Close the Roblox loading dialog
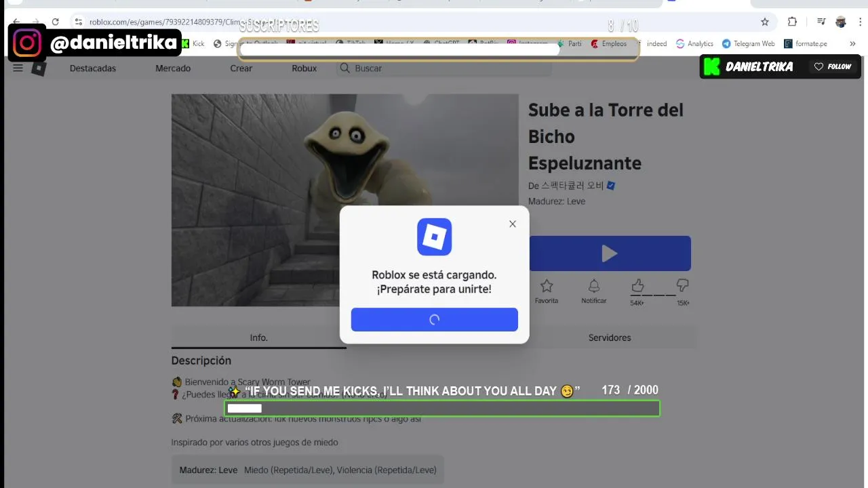 (x=513, y=224)
